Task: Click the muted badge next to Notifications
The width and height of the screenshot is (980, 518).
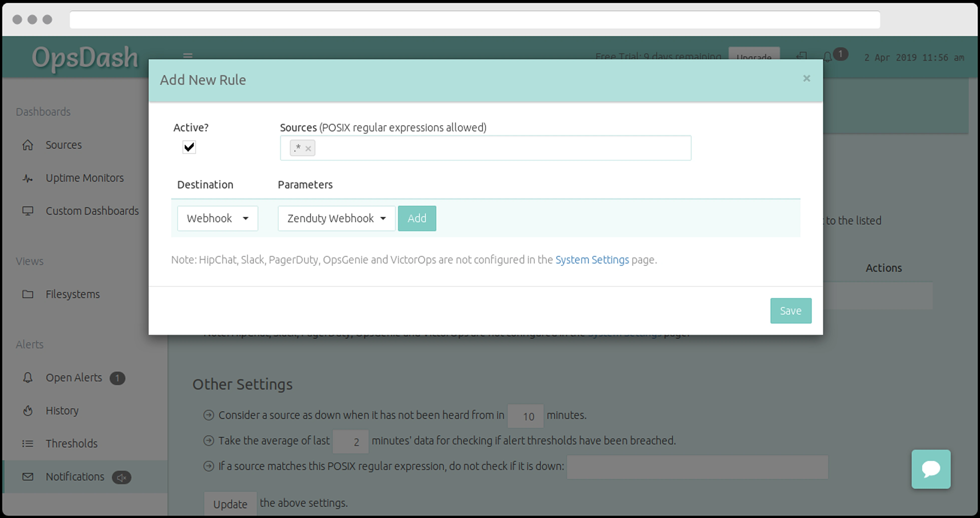Action: pos(121,477)
